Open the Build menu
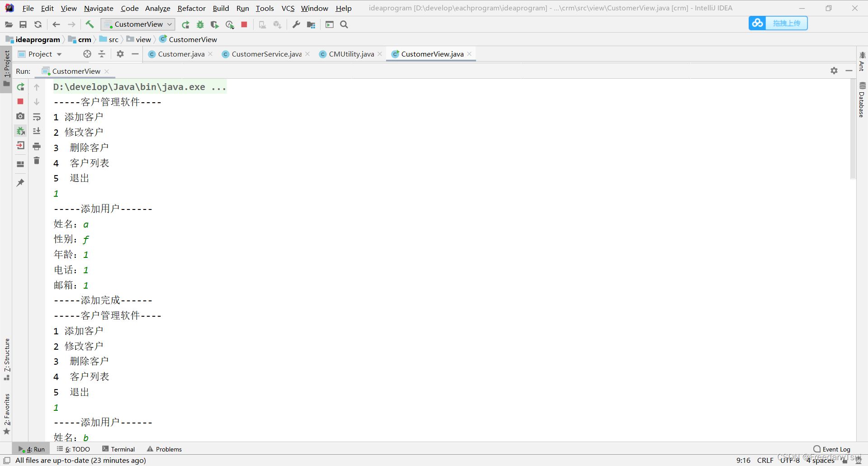This screenshot has height=466, width=868. [x=221, y=8]
